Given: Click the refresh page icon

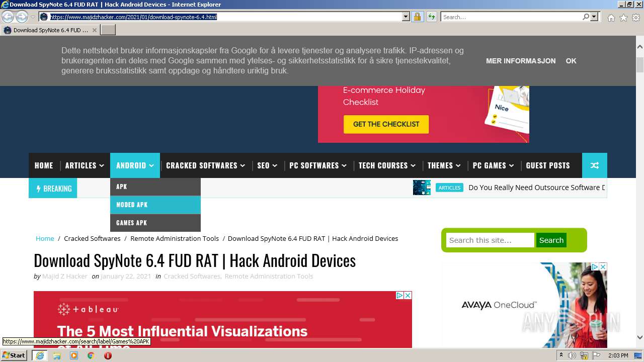Looking at the screenshot, I should (x=431, y=17).
